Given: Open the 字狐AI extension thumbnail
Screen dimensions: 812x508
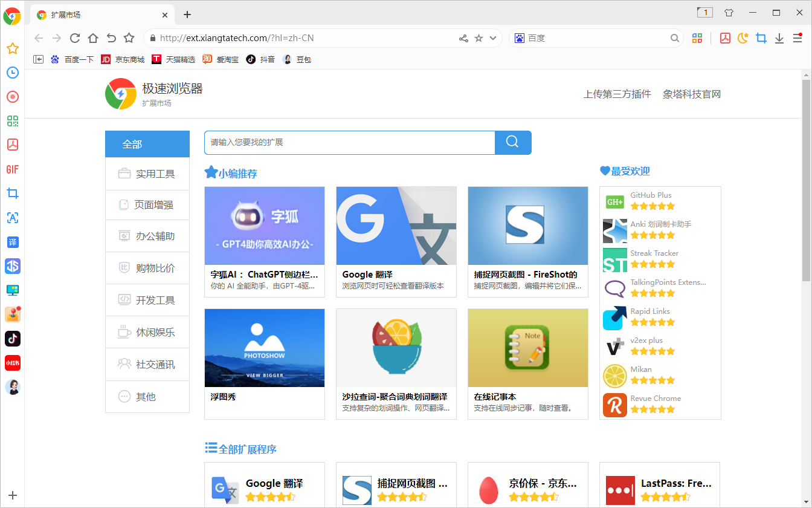Looking at the screenshot, I should (265, 226).
